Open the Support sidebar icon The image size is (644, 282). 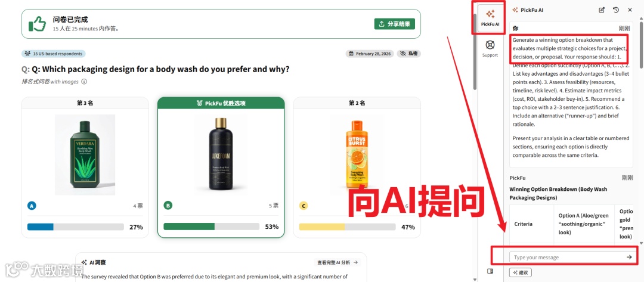(x=490, y=48)
